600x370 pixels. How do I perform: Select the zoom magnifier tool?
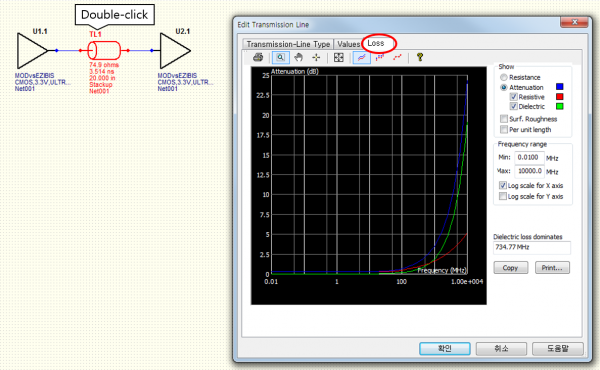pyautogui.click(x=280, y=57)
